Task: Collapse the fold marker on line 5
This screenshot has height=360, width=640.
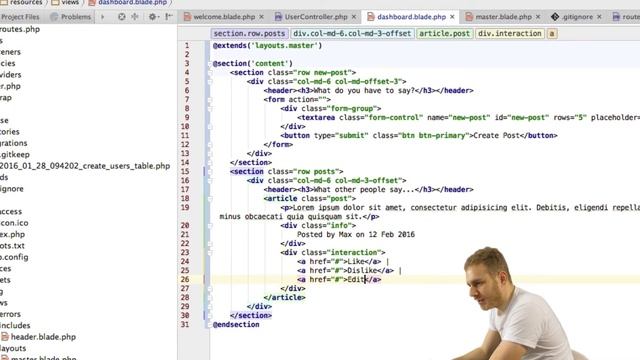Action: (x=210, y=82)
